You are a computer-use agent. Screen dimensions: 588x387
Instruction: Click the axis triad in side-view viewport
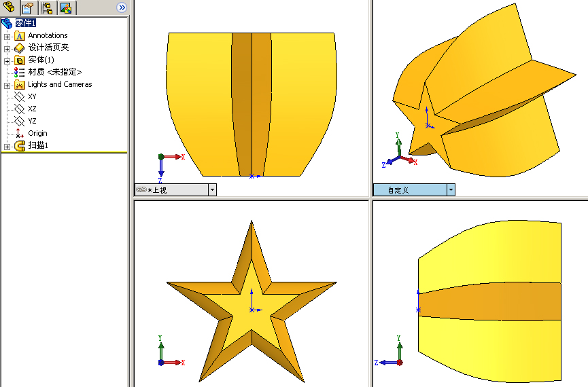point(389,350)
